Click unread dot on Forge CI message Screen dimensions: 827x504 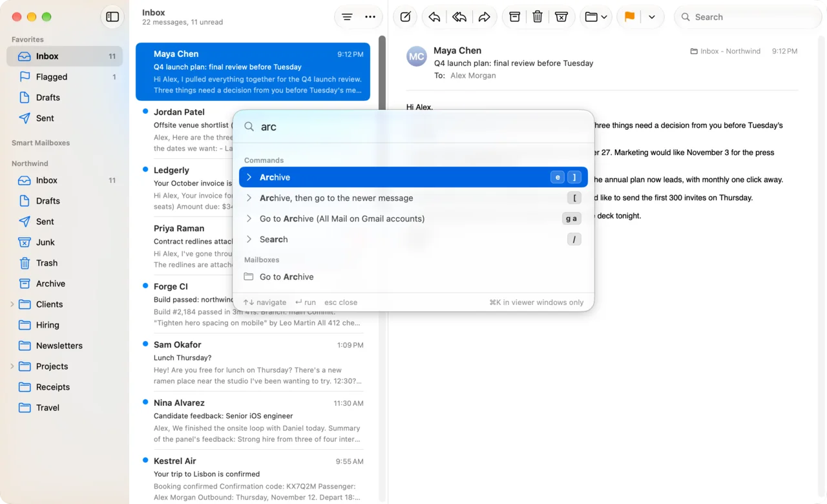[x=145, y=286]
